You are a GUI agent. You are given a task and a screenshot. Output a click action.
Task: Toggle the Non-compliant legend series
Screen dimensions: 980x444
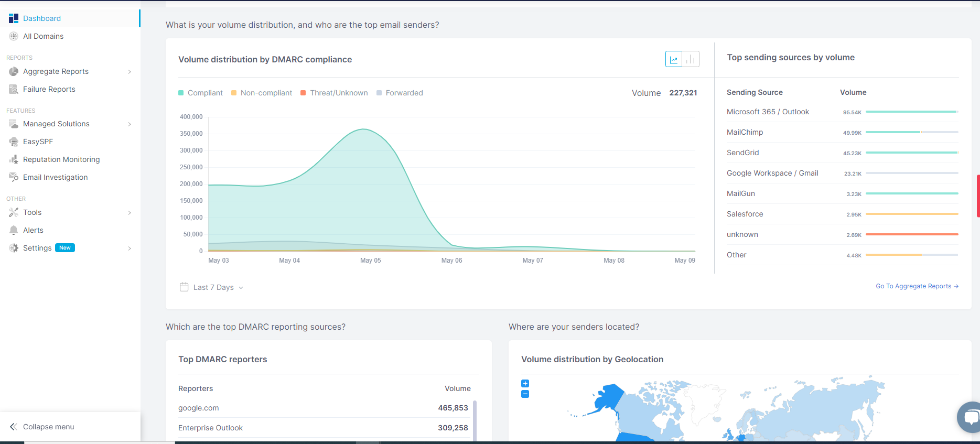click(262, 93)
